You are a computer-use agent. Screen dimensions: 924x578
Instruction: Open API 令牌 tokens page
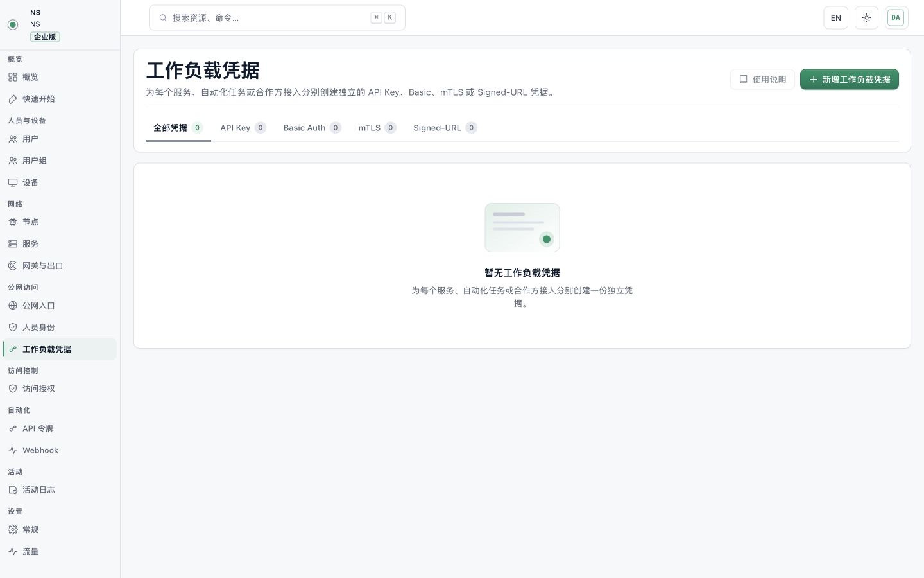[60, 428]
